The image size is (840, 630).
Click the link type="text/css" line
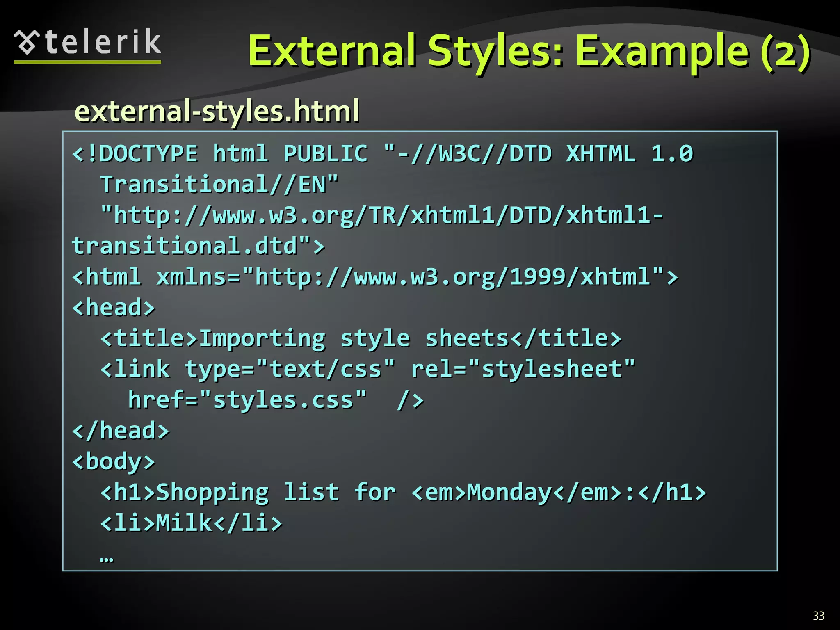367,369
